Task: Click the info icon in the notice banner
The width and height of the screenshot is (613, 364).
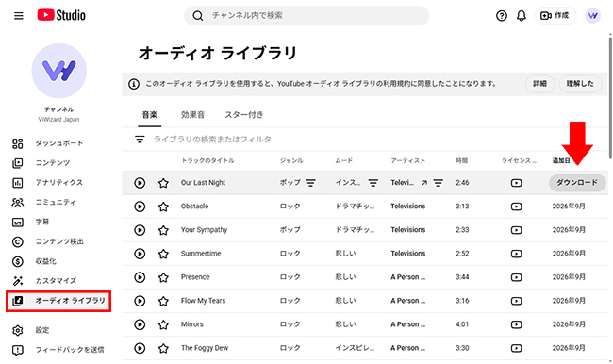Action: tap(134, 84)
